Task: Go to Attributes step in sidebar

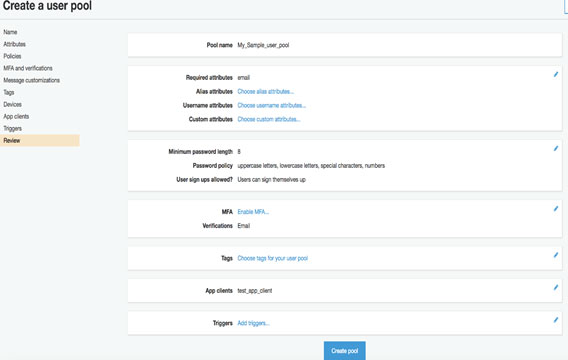Action: [x=14, y=44]
